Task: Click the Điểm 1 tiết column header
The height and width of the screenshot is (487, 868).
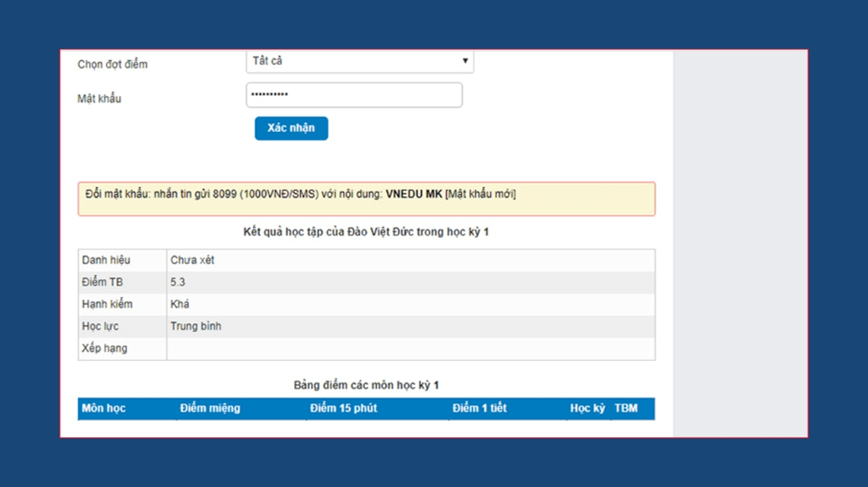Action: 479,408
